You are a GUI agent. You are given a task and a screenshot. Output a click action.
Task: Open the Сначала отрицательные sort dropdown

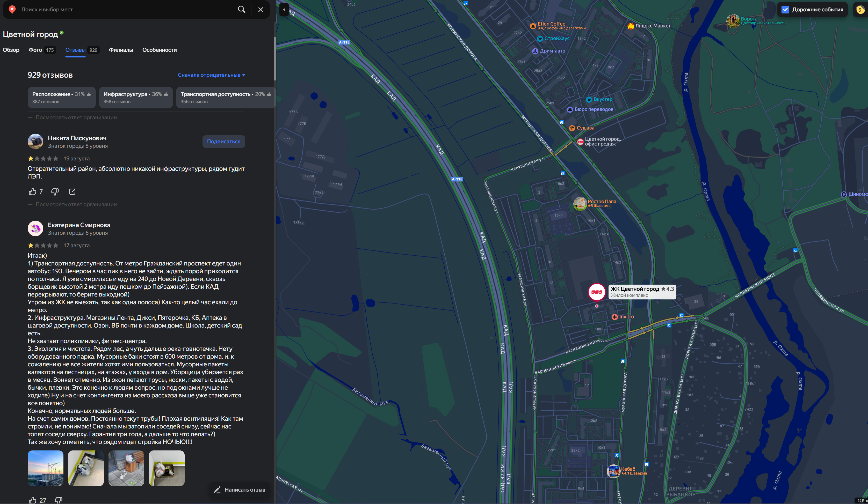pyautogui.click(x=211, y=75)
